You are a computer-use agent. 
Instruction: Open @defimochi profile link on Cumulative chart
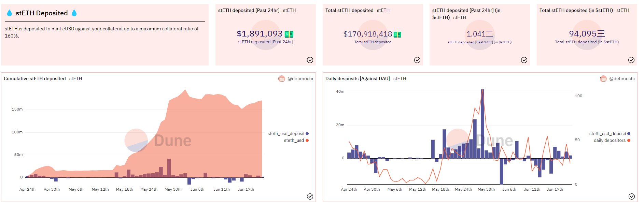point(300,79)
